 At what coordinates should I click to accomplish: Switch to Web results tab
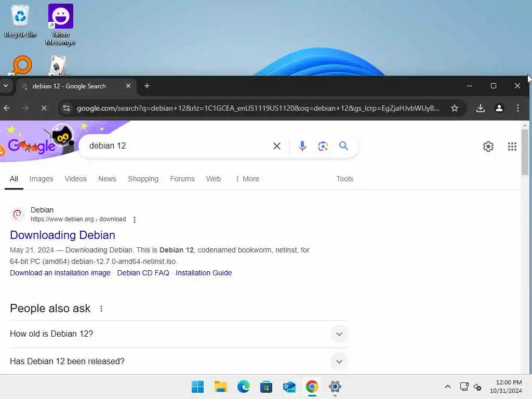[214, 179]
